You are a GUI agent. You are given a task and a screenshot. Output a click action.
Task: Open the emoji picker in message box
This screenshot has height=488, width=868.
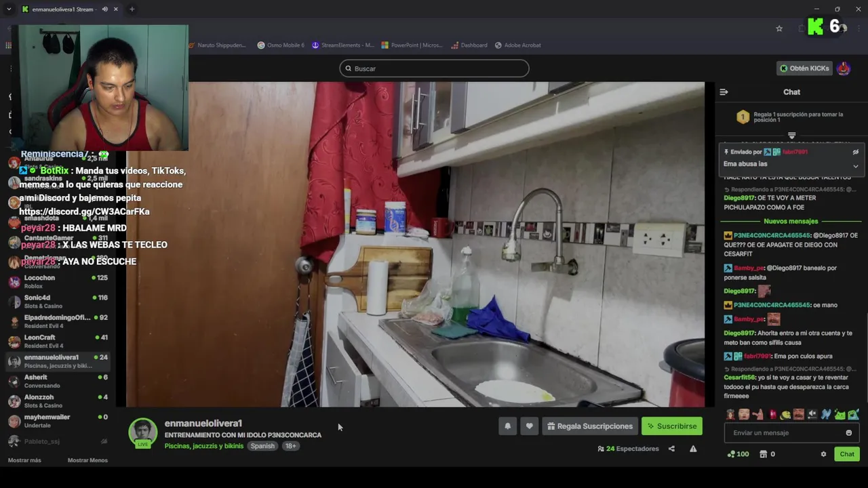pos(848,433)
